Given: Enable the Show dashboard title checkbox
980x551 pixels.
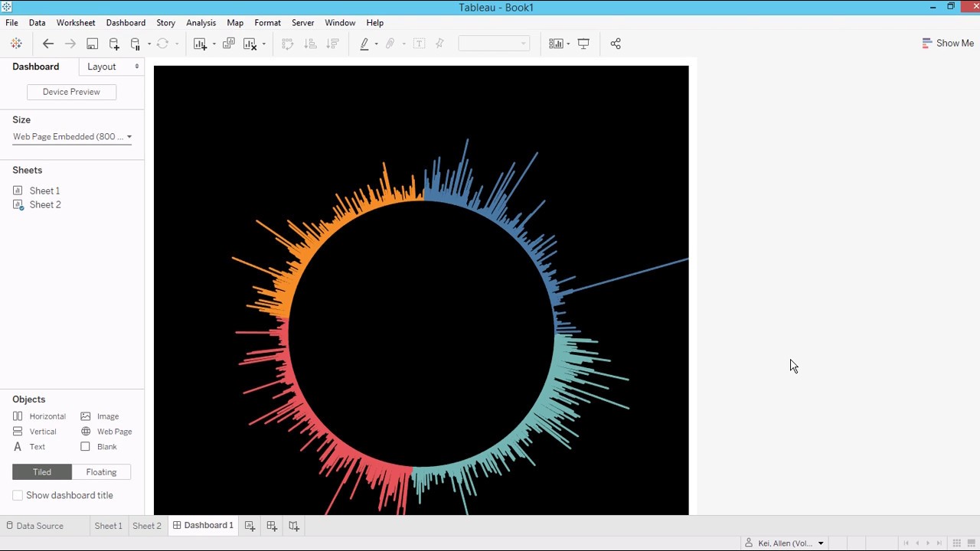Looking at the screenshot, I should pos(18,496).
